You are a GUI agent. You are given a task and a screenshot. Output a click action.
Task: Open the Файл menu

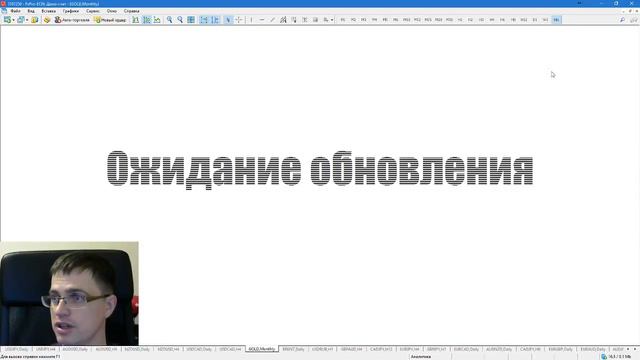pyautogui.click(x=16, y=11)
